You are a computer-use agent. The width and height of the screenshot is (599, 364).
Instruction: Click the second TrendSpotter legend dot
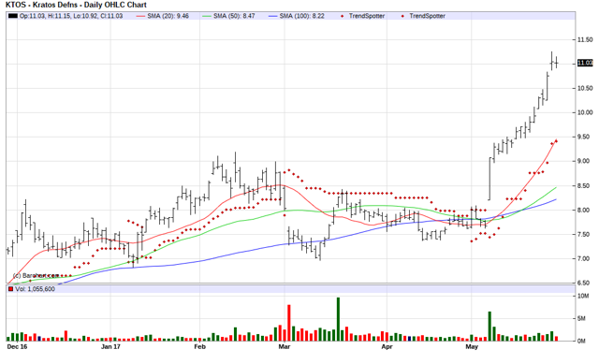pyautogui.click(x=402, y=16)
